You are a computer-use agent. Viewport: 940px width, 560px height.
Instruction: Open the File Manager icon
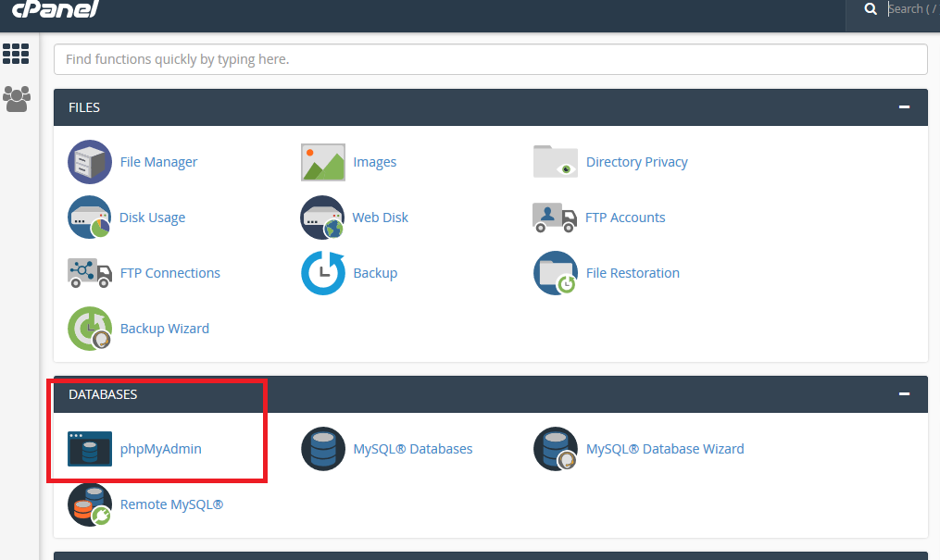click(x=90, y=162)
